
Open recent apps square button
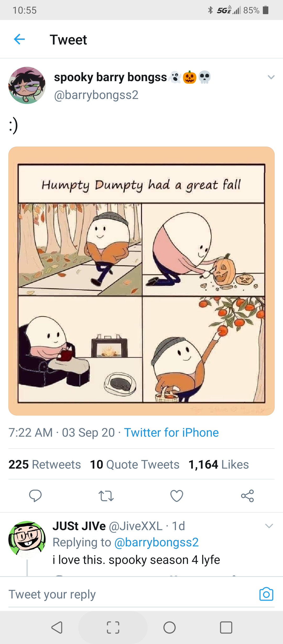coord(226,628)
